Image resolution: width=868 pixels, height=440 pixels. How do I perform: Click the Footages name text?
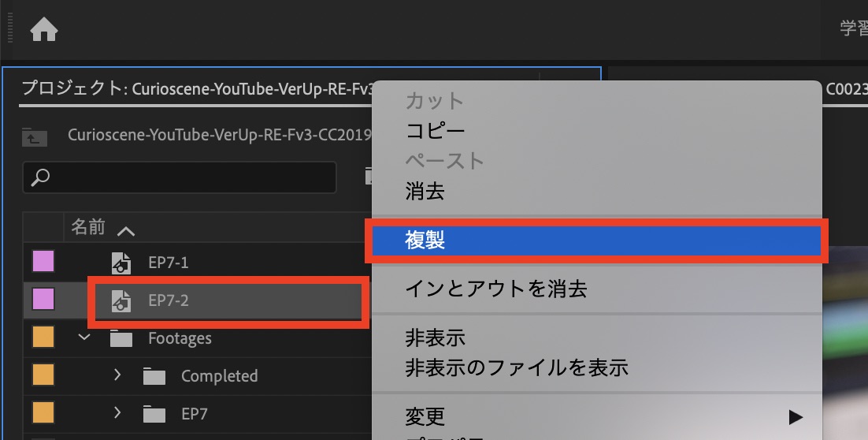[180, 338]
